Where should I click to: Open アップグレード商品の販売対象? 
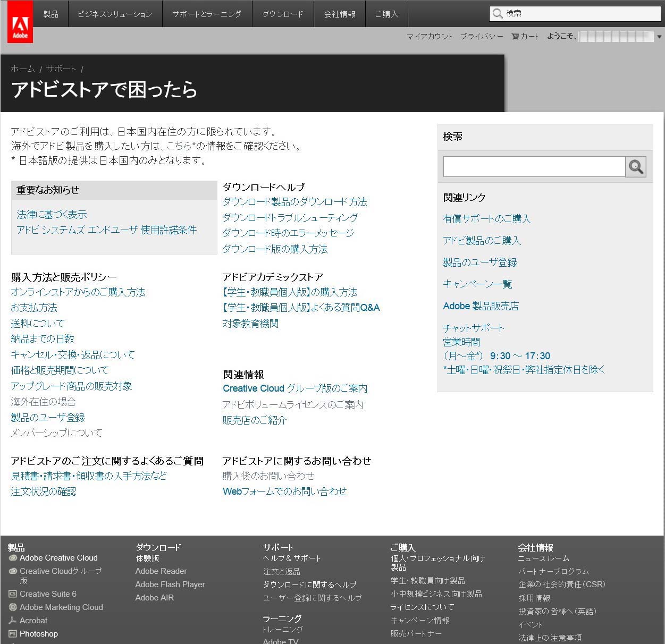tap(72, 386)
